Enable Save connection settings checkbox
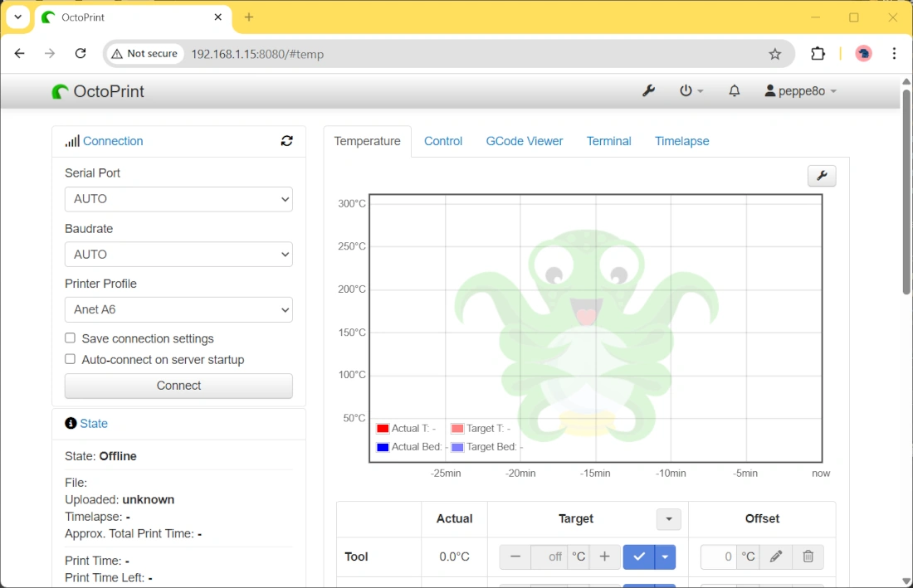Screen dimensions: 913x588 (x=70, y=338)
